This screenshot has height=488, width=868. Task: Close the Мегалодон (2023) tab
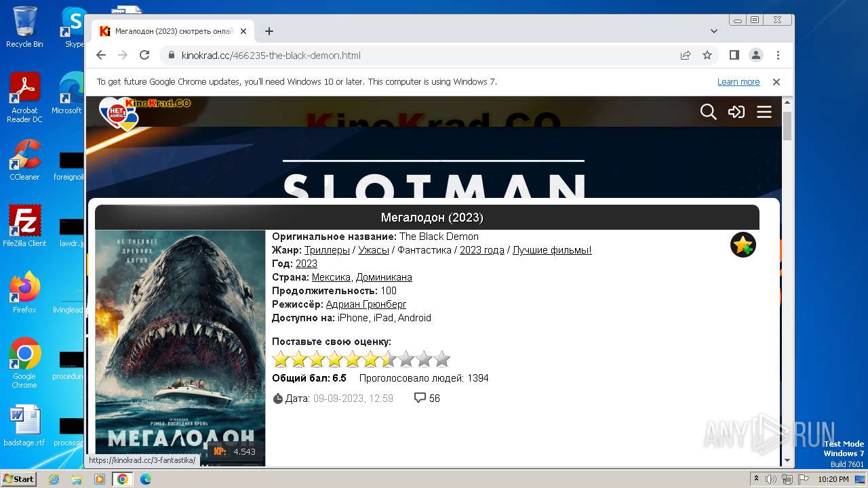[x=244, y=31]
